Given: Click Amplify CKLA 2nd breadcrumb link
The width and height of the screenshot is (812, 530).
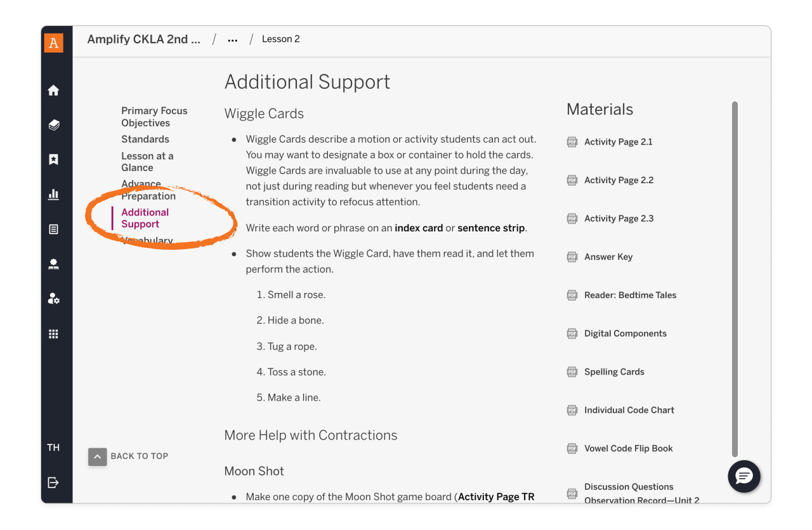Looking at the screenshot, I should (144, 39).
